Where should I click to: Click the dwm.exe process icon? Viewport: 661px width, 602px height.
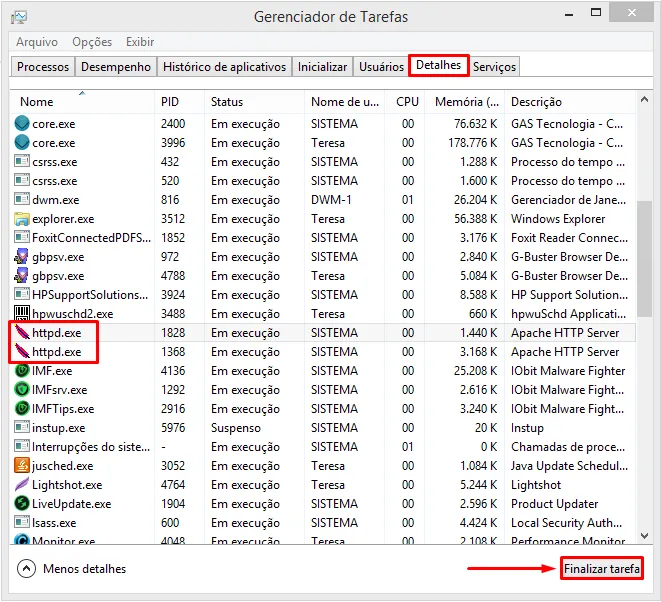(21, 199)
